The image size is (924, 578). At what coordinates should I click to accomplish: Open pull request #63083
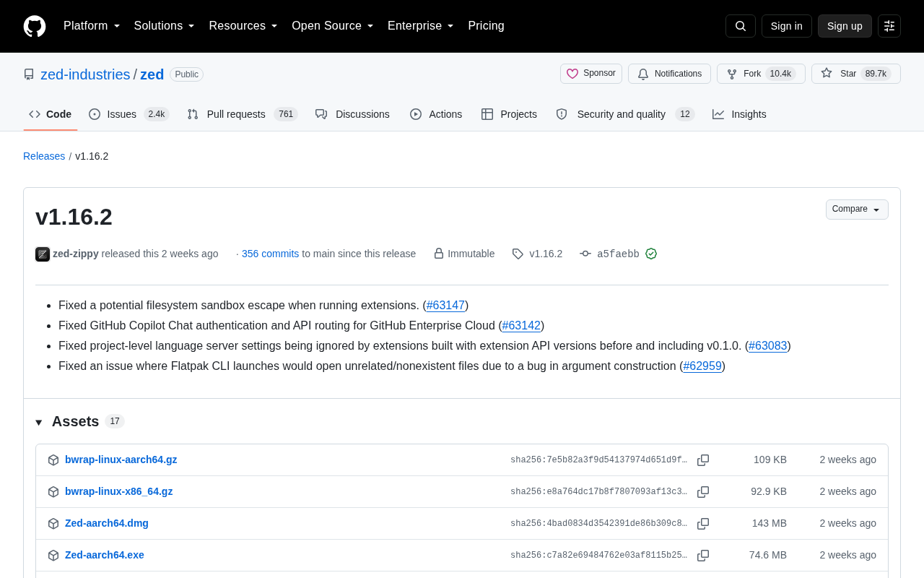pos(768,346)
